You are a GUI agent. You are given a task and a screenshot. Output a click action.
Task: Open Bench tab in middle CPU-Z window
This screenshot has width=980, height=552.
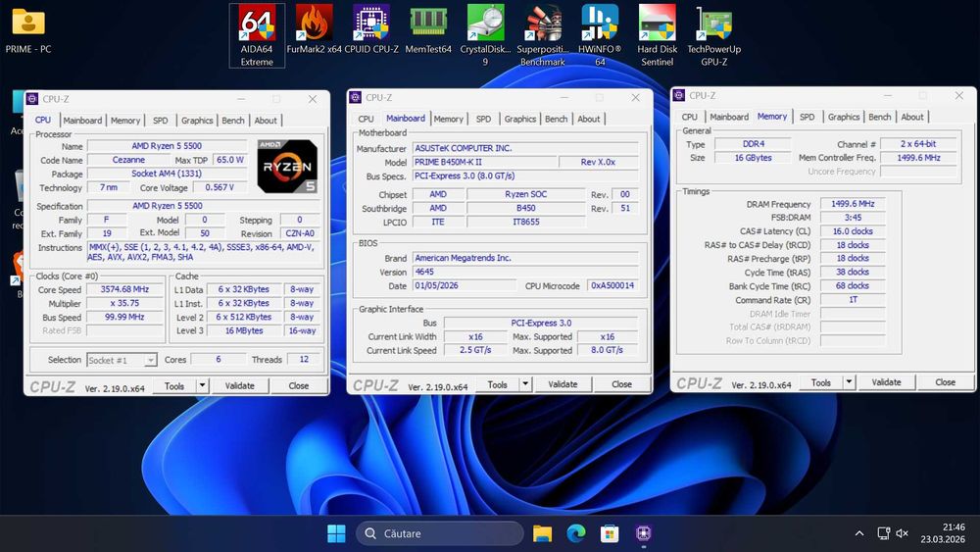(x=557, y=119)
